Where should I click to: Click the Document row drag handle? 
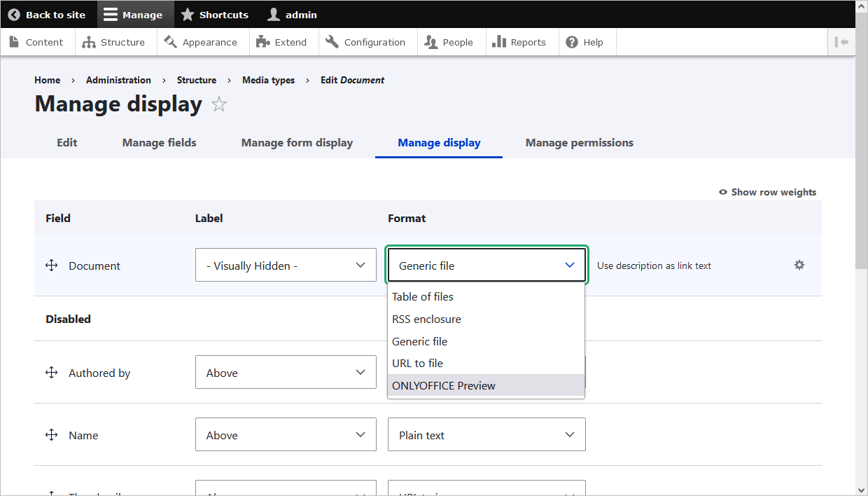51,266
